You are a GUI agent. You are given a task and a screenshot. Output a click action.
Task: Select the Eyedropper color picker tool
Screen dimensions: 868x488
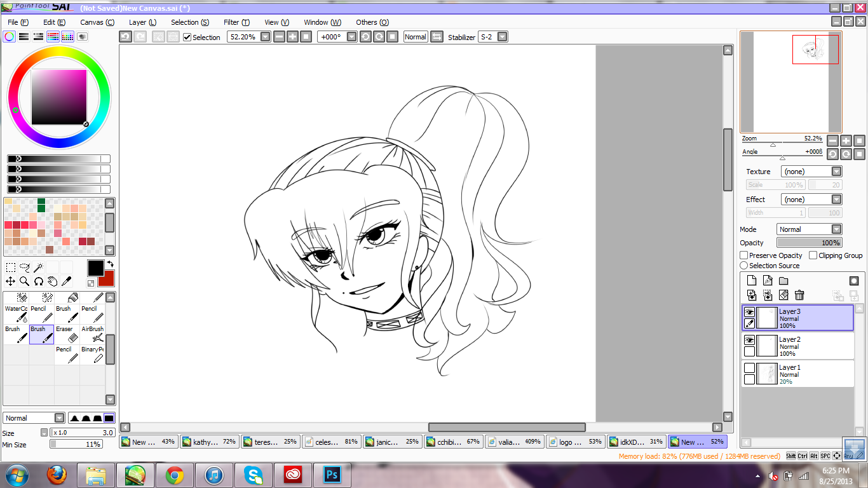(67, 281)
